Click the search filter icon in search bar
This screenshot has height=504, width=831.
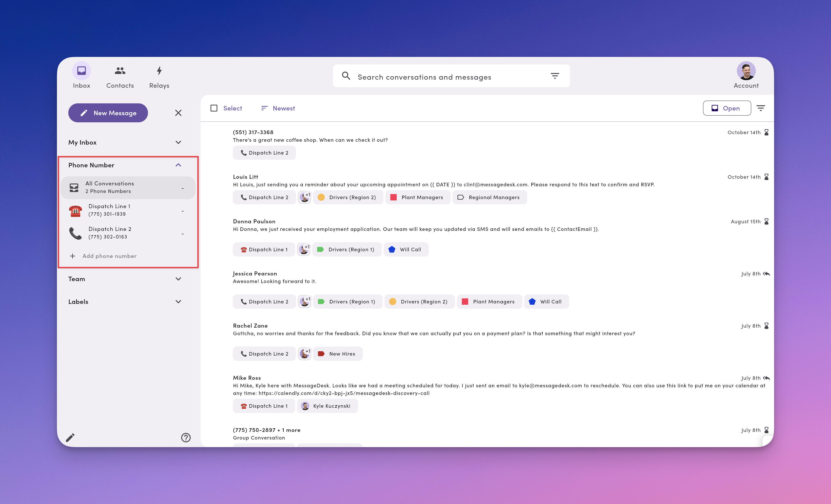click(555, 76)
